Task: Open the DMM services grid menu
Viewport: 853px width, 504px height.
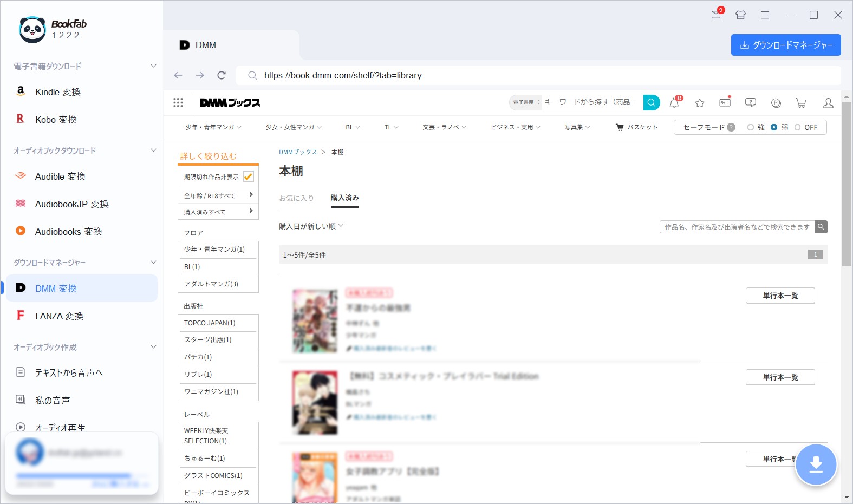Action: pos(178,103)
